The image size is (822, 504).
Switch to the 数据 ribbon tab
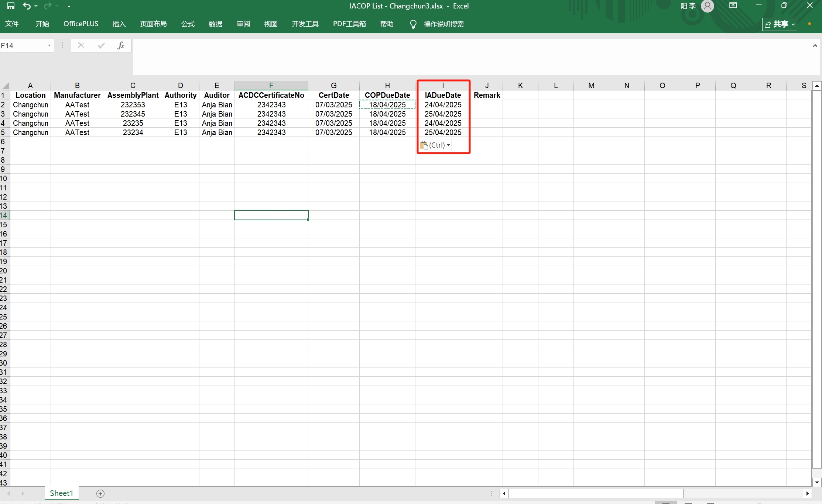(x=215, y=24)
